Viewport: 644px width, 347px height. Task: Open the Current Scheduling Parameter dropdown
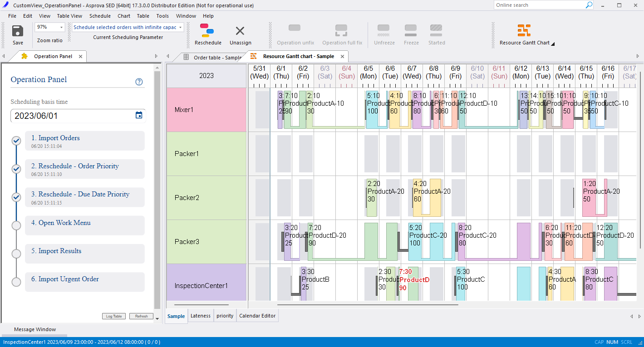click(x=181, y=27)
